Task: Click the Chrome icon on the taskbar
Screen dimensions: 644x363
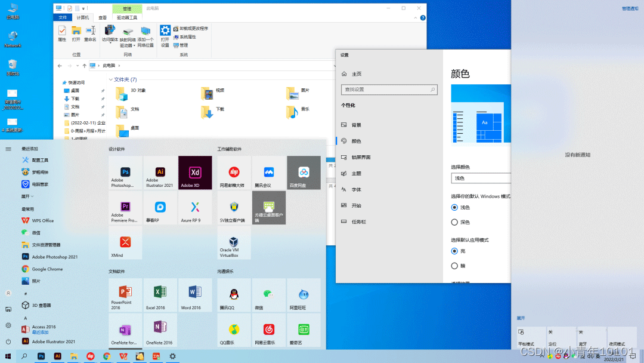Action: (x=107, y=356)
